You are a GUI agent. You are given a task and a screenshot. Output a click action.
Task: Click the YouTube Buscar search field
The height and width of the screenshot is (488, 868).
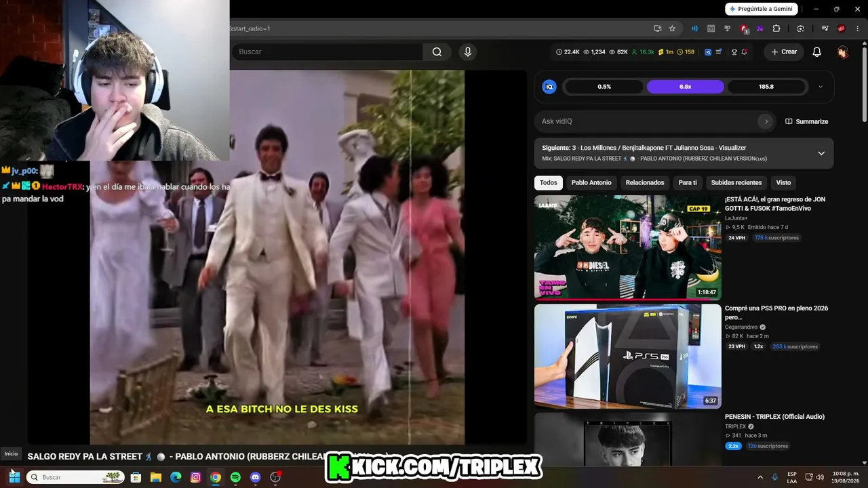click(x=326, y=52)
